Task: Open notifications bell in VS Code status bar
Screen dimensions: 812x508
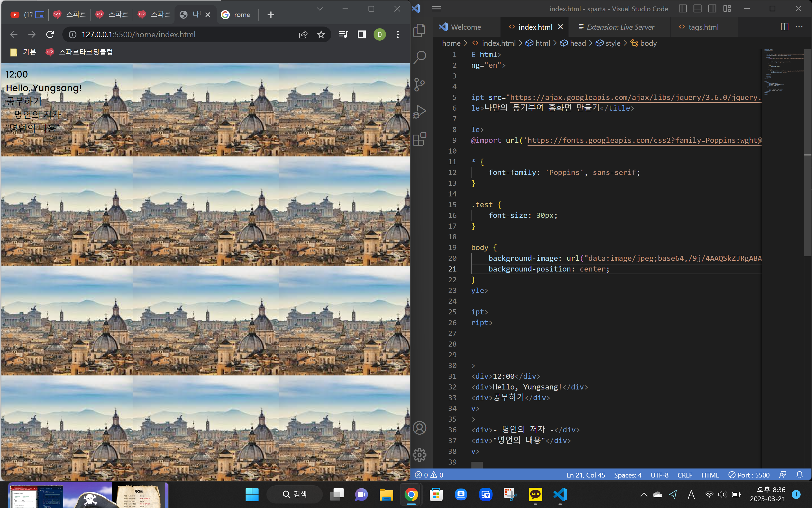Action: click(800, 475)
